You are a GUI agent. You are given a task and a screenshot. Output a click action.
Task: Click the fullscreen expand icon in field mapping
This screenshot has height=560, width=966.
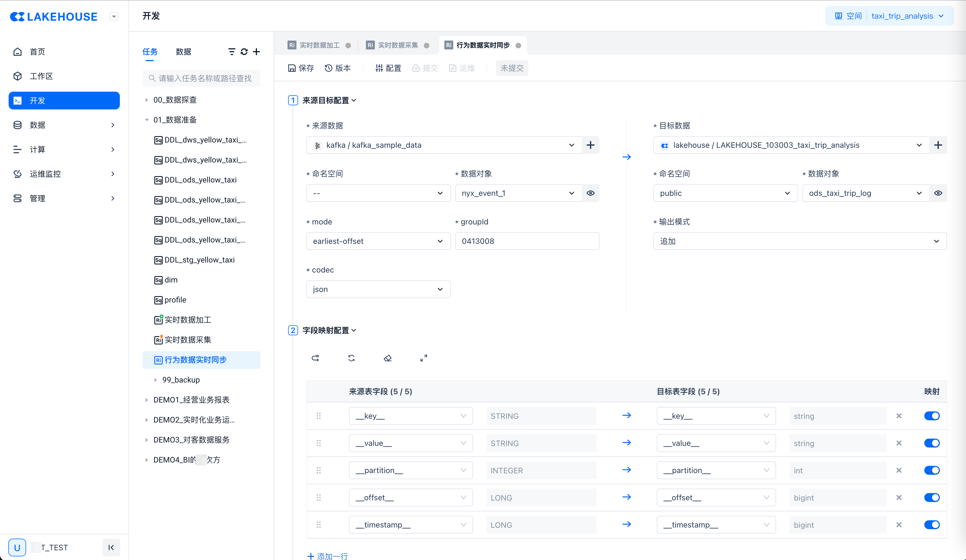coord(423,358)
